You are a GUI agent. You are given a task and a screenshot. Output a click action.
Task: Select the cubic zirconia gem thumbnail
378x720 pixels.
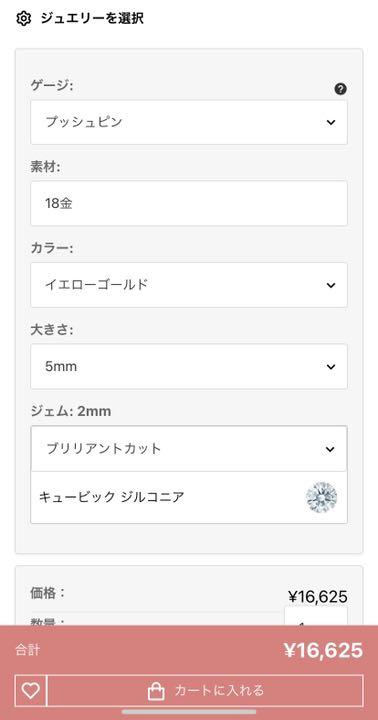pyautogui.click(x=322, y=497)
